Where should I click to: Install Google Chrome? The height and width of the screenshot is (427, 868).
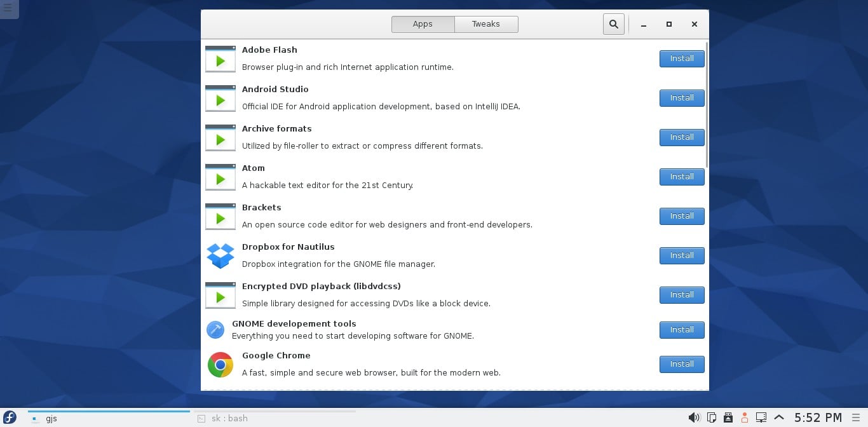pos(682,364)
